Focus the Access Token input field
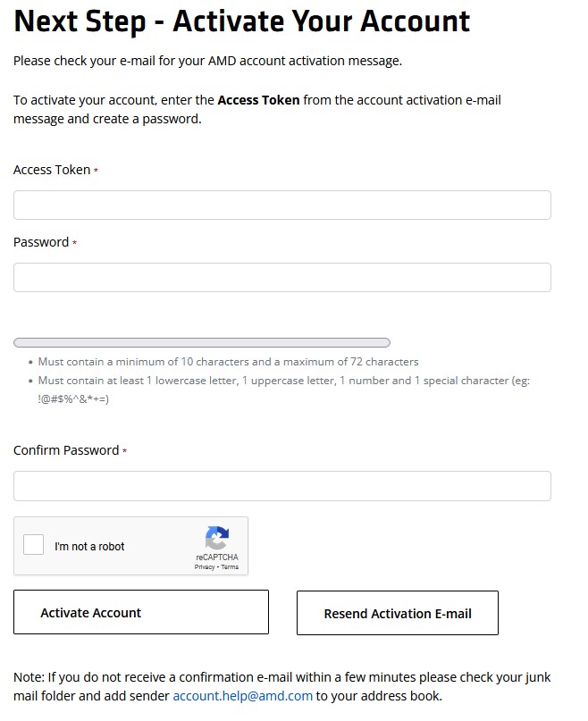Viewport: 588px width, 721px height. pyautogui.click(x=281, y=205)
